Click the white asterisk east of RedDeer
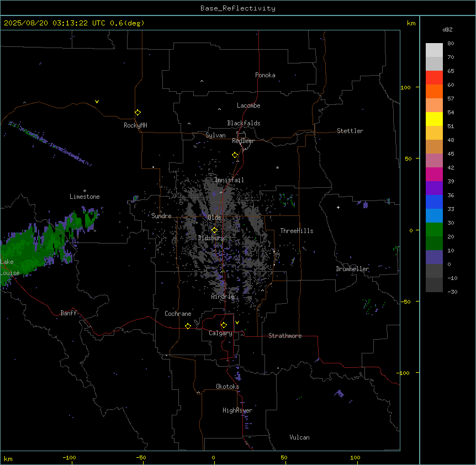 click(x=277, y=167)
